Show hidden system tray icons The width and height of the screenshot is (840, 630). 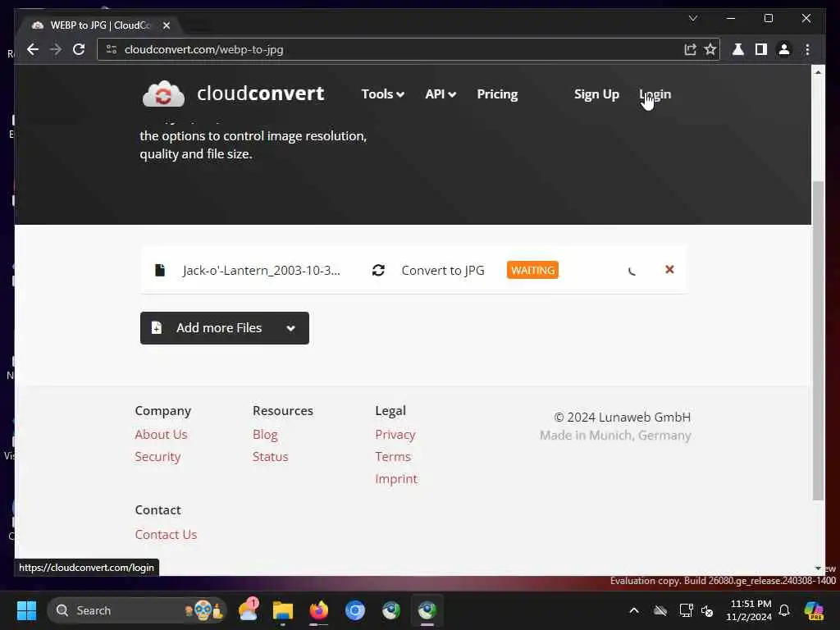tap(634, 610)
